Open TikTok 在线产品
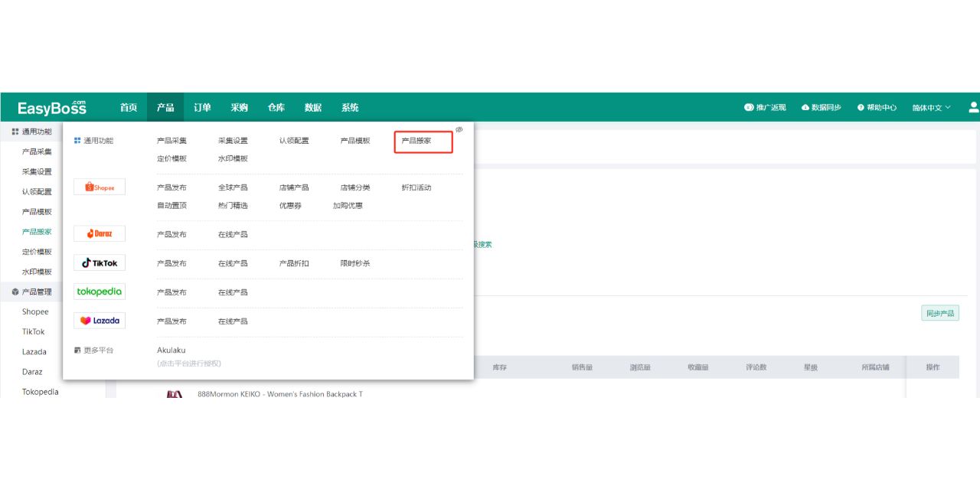 pos(233,263)
